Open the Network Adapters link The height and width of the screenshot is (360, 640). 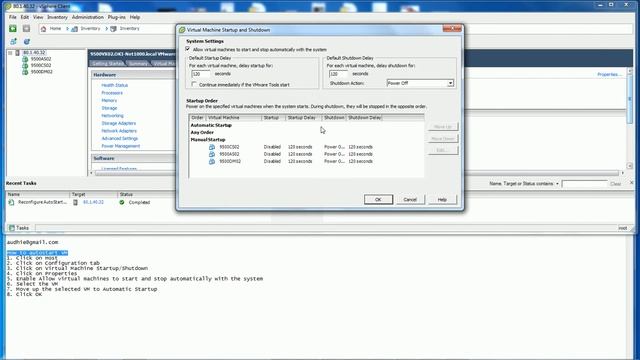119,131
